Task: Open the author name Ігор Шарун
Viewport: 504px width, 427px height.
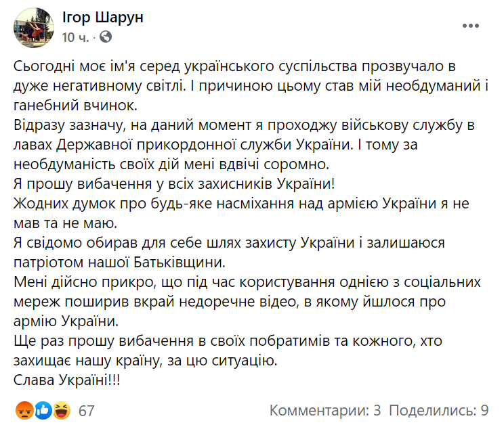Action: pos(102,18)
